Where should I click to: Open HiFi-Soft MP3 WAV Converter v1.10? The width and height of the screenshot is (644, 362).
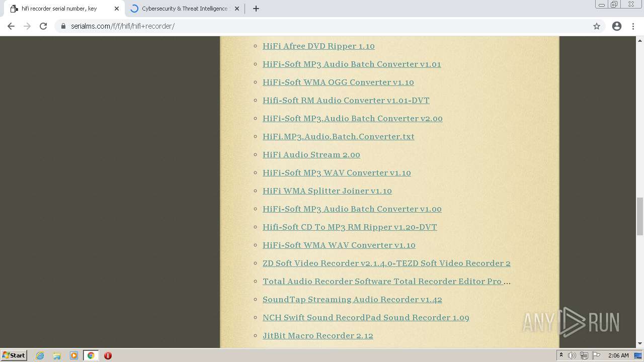(337, 172)
